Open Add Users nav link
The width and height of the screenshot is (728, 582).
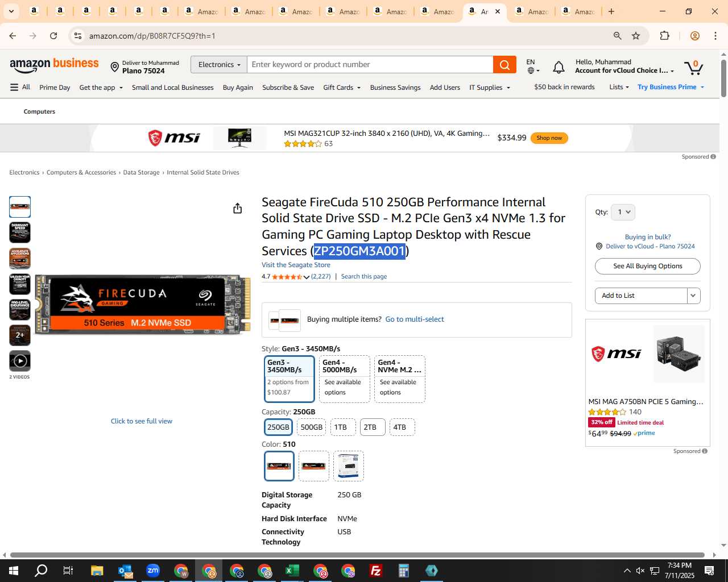tap(445, 88)
